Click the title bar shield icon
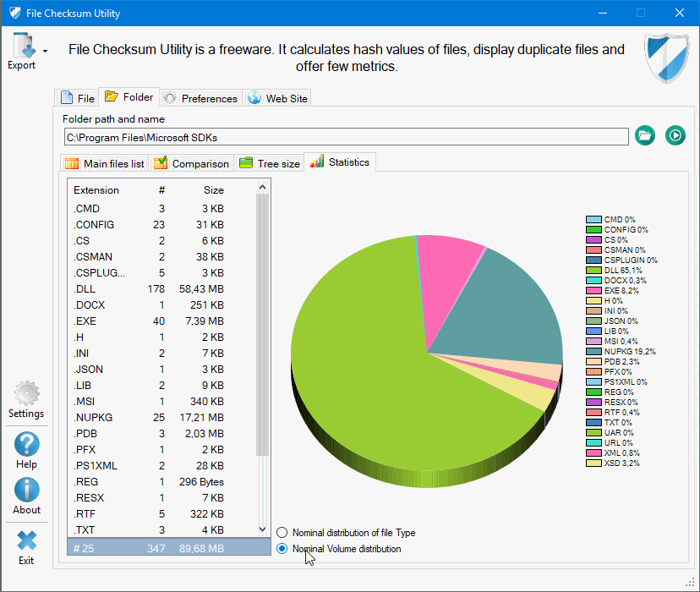 15,13
